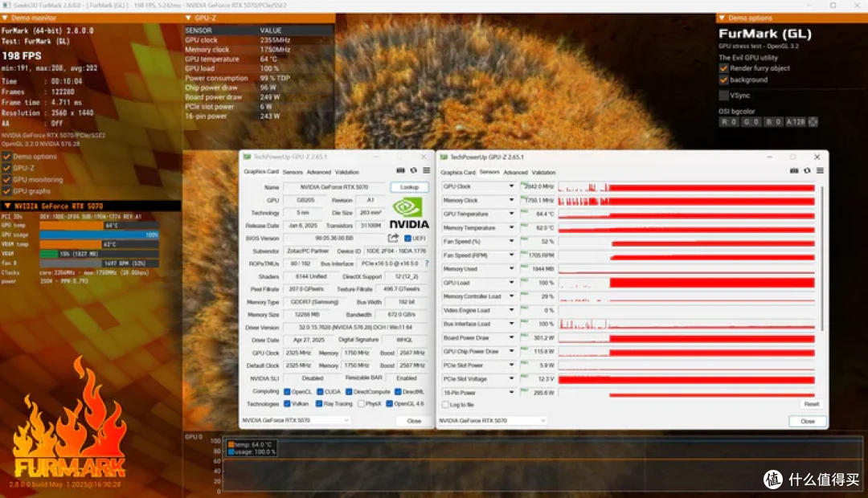Screen dimensions: 868x498
Task: Toggle UEFI checkbox in GPU-Z
Action: pos(407,239)
